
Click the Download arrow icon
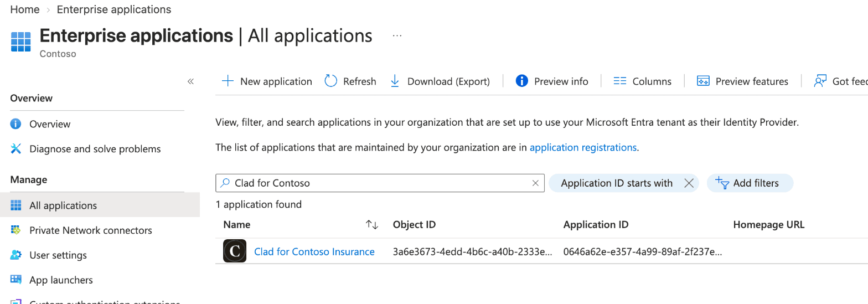click(x=395, y=81)
